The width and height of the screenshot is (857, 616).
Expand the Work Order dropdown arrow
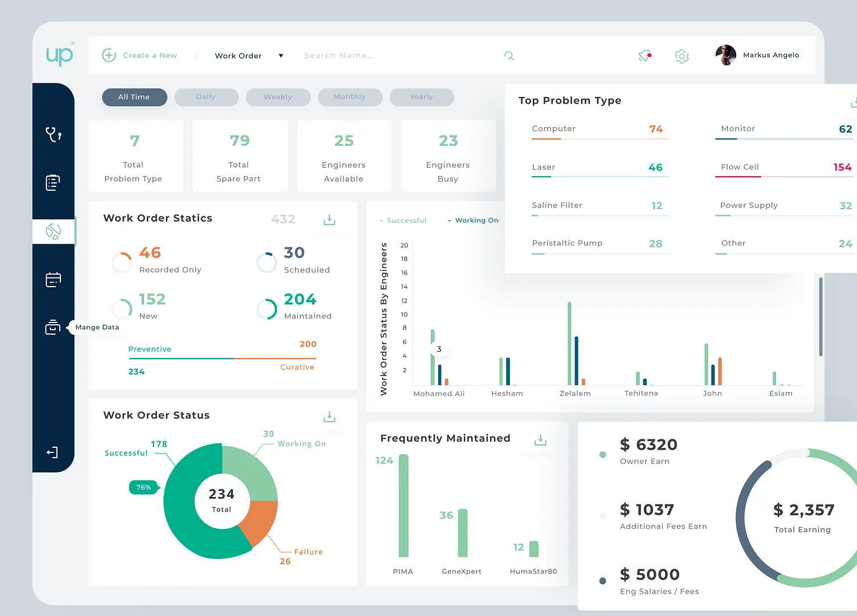(281, 56)
